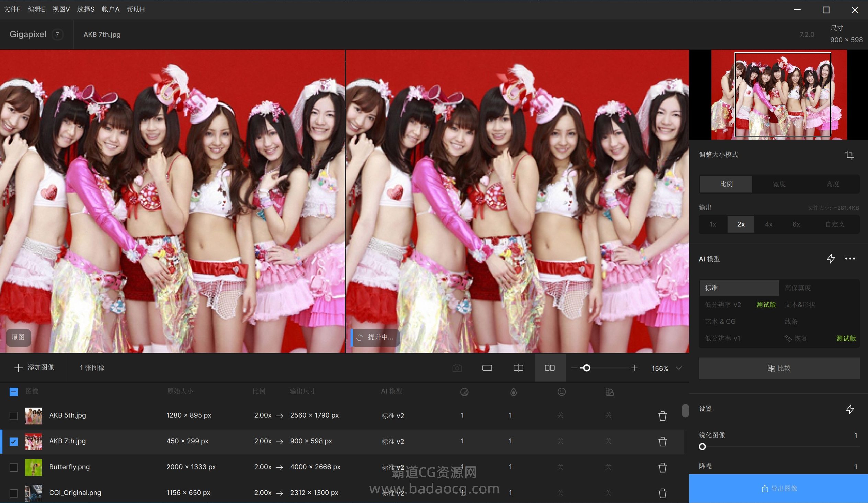Click the sharpen droplet column header icon

[513, 392]
